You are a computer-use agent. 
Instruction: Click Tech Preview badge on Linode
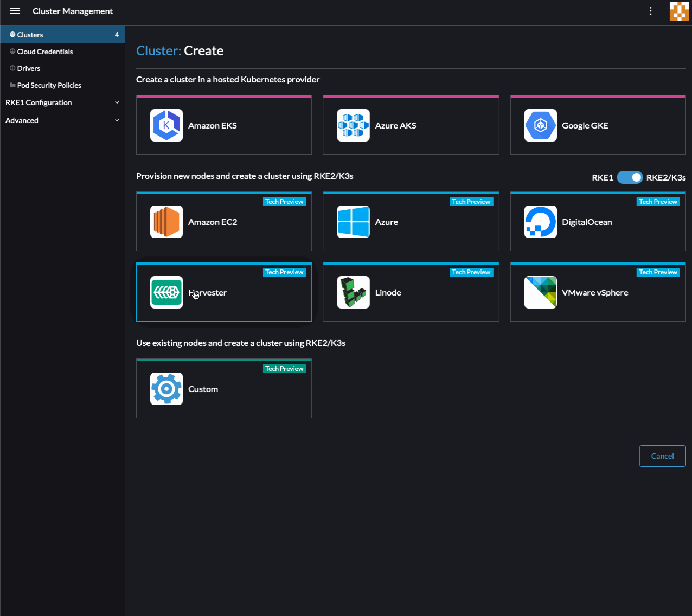[x=471, y=272]
